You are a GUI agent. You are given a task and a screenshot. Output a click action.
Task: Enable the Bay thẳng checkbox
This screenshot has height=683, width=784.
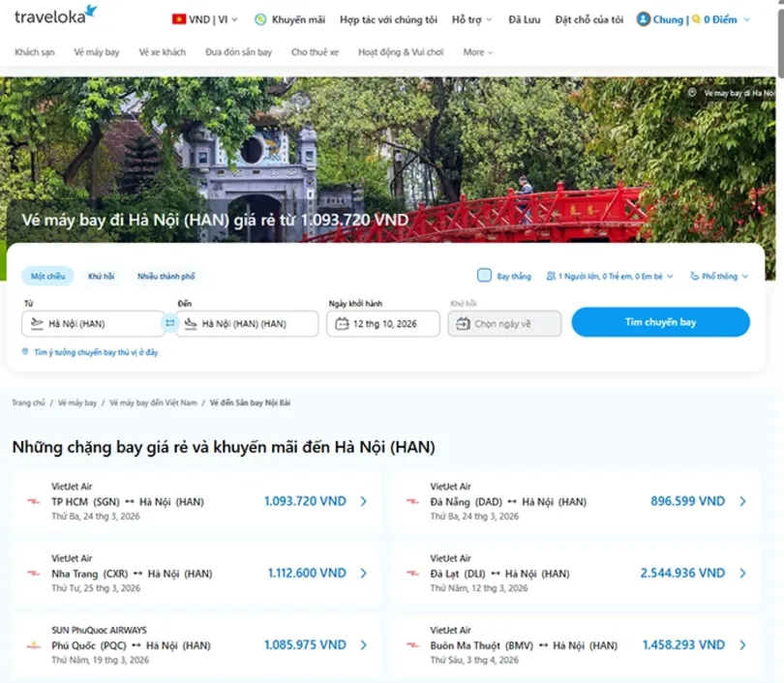(x=485, y=276)
